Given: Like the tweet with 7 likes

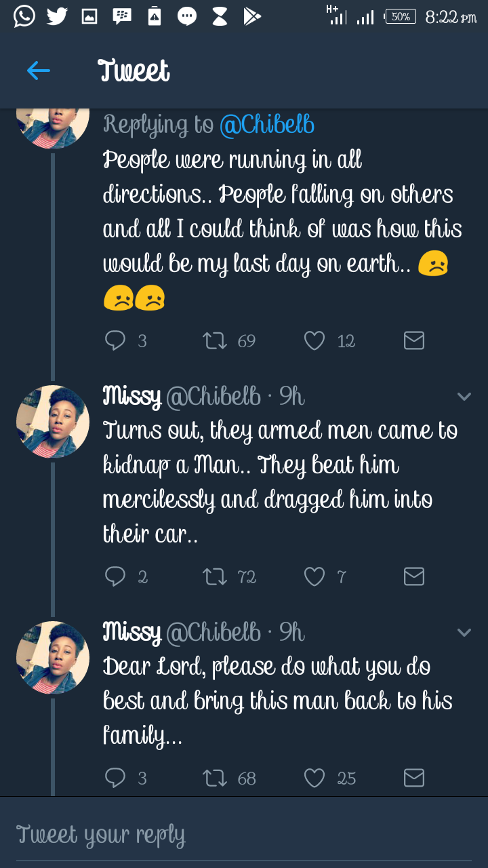Looking at the screenshot, I should pos(314,576).
